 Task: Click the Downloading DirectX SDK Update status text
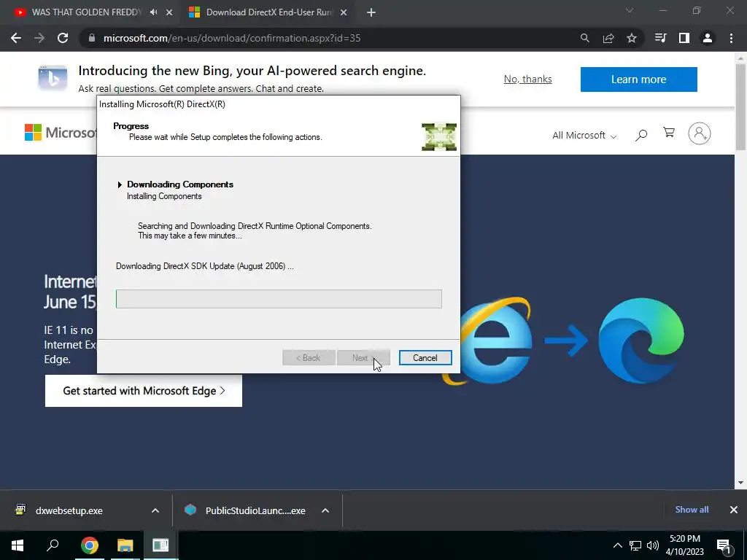pyautogui.click(x=205, y=266)
